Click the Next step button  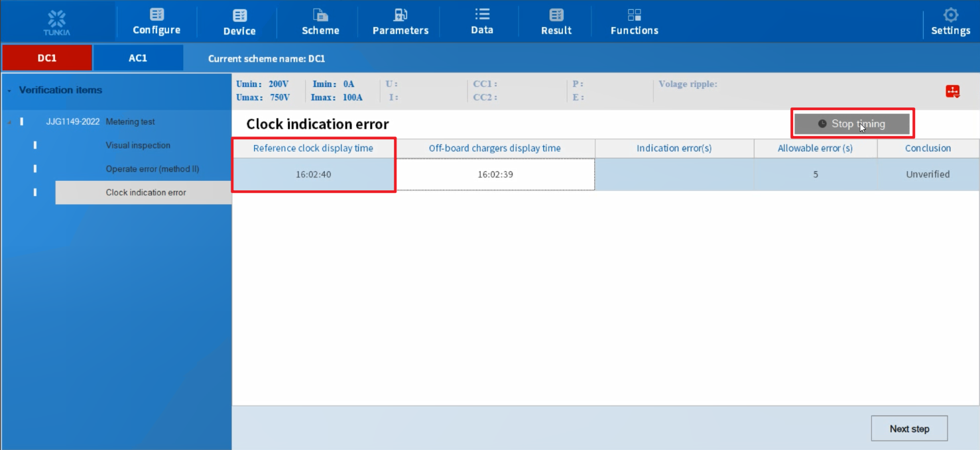pyautogui.click(x=909, y=429)
